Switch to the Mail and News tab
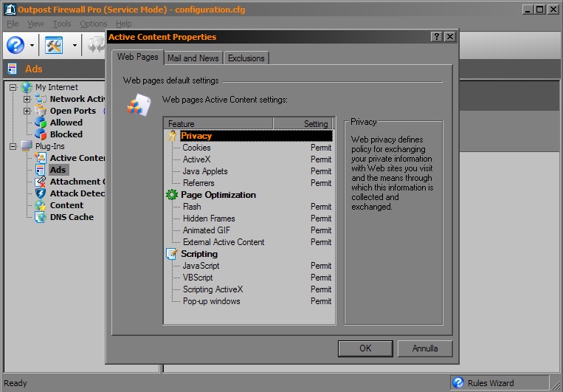 [x=193, y=58]
